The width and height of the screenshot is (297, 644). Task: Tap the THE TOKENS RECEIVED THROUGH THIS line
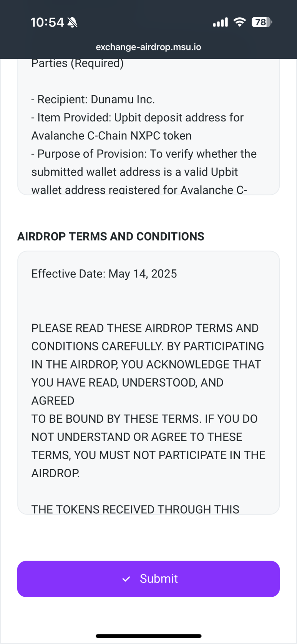[135, 509]
